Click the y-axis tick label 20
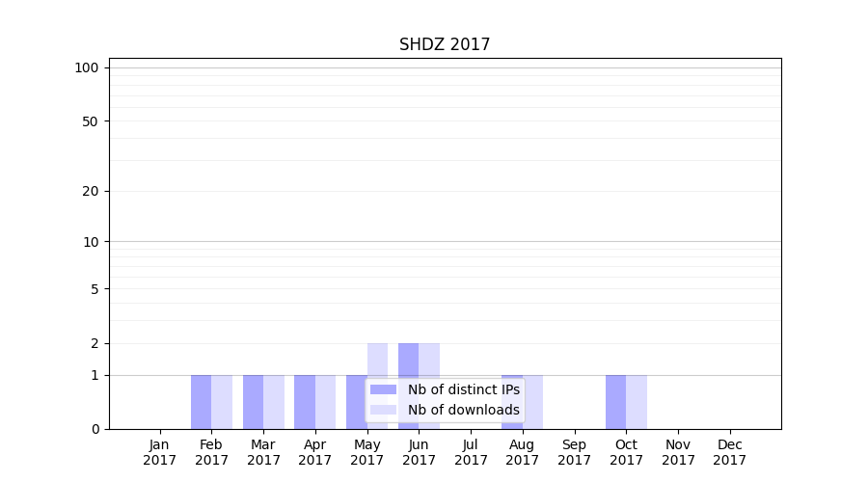The height and width of the screenshot is (482, 868). tap(91, 191)
